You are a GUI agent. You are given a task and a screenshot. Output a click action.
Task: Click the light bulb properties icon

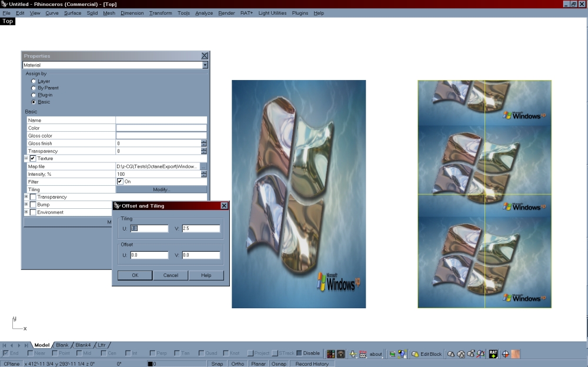(402, 354)
